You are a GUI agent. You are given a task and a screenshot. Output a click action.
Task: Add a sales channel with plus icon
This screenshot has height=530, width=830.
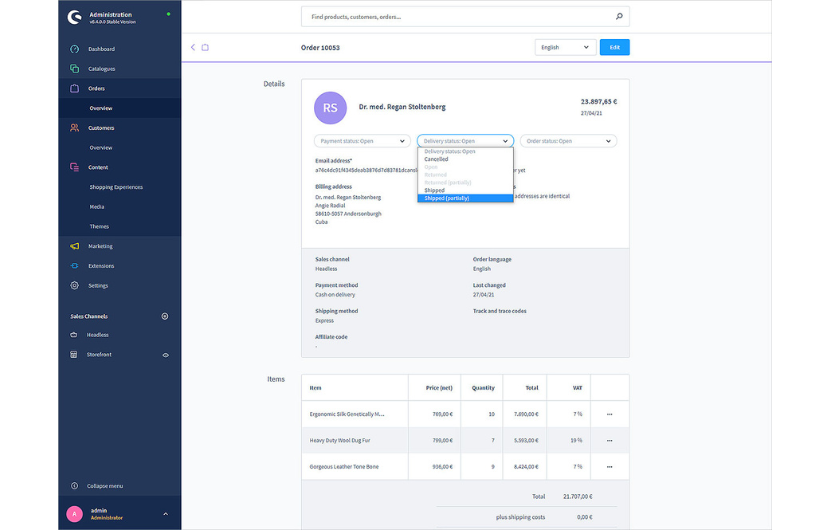pos(165,316)
